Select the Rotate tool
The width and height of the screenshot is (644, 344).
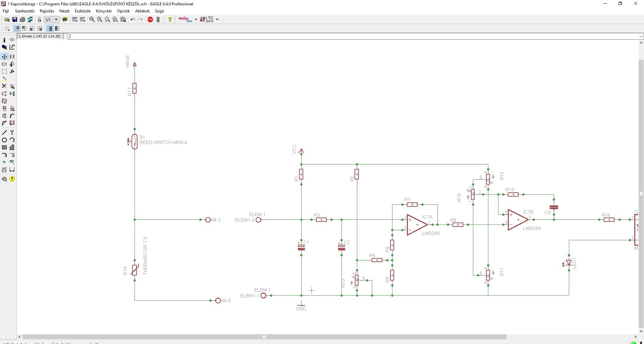pyautogui.click(x=12, y=64)
